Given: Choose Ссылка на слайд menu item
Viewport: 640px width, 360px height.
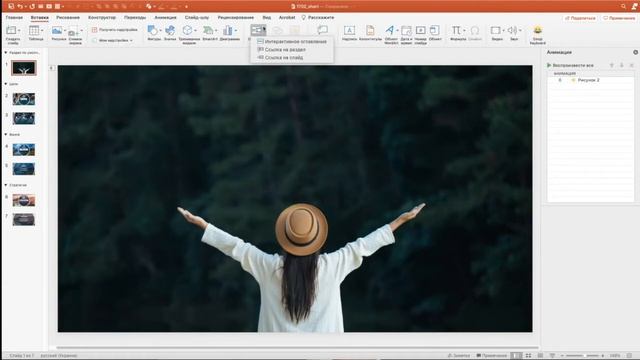Looking at the screenshot, I should click(280, 58).
